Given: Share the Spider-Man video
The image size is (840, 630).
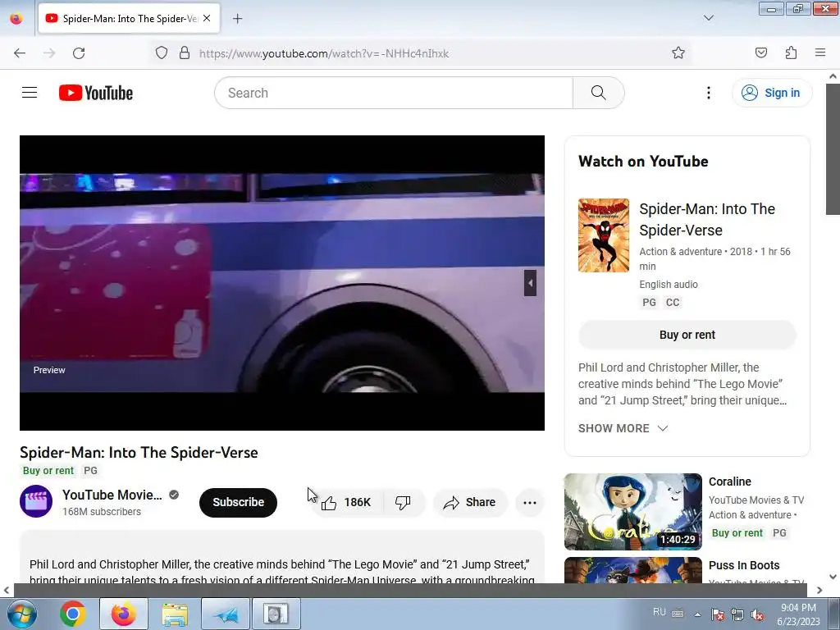Looking at the screenshot, I should [470, 503].
